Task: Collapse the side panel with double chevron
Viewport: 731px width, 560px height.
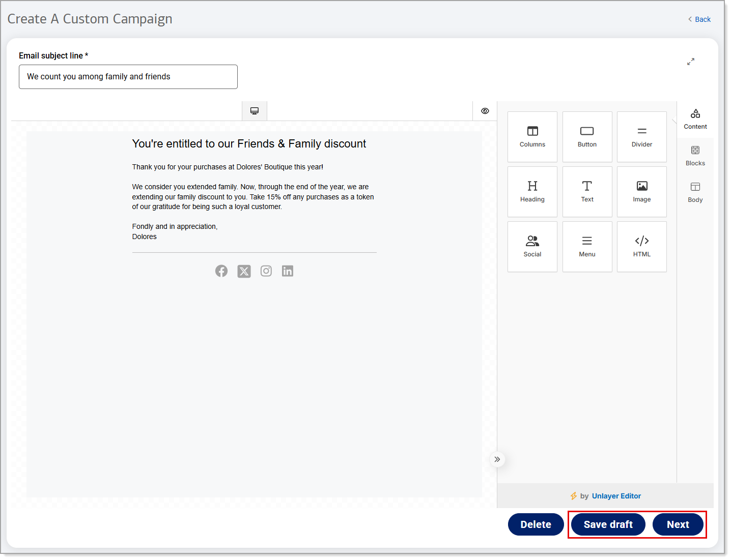Action: [497, 459]
